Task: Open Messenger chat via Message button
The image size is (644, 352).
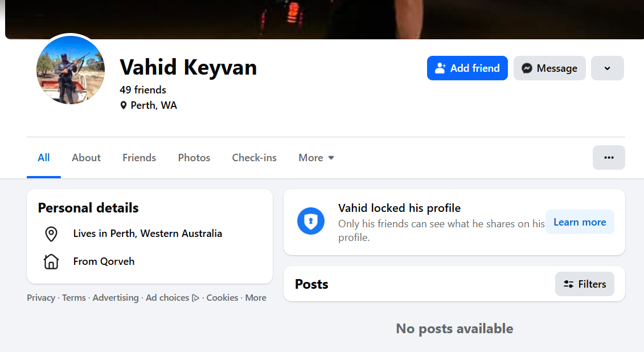Action: click(x=549, y=68)
